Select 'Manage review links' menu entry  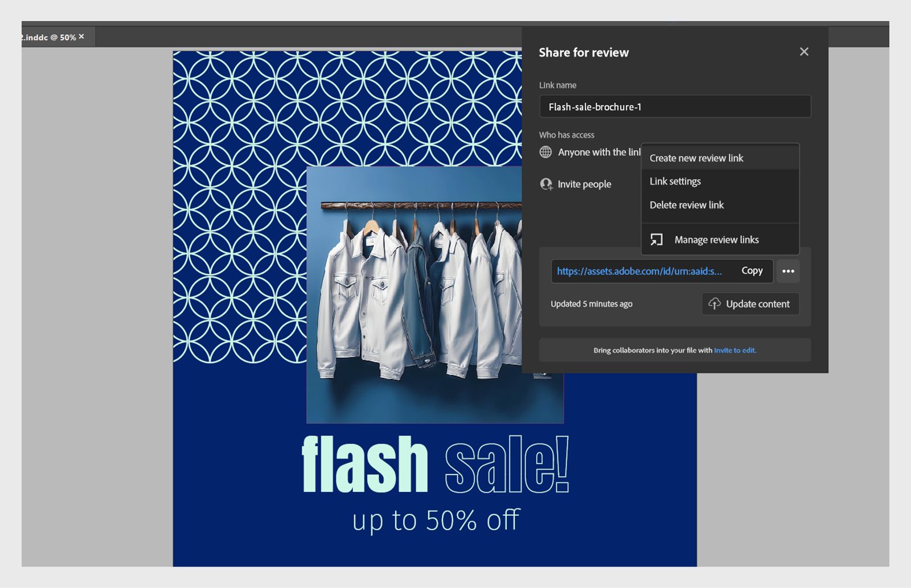[716, 240]
